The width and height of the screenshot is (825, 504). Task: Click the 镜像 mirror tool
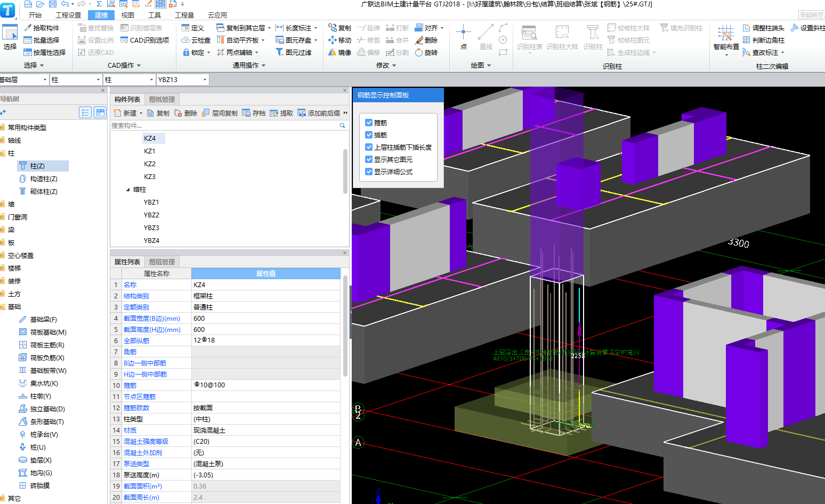click(339, 52)
